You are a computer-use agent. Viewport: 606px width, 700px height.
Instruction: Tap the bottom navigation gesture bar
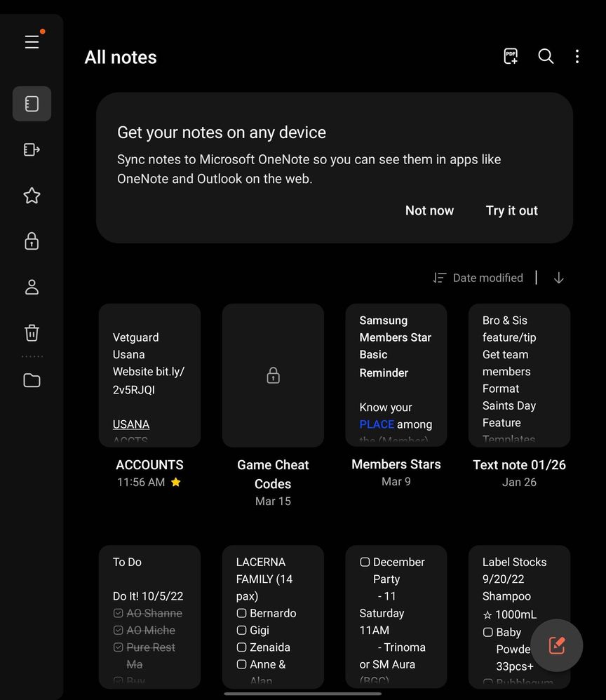[x=303, y=694]
